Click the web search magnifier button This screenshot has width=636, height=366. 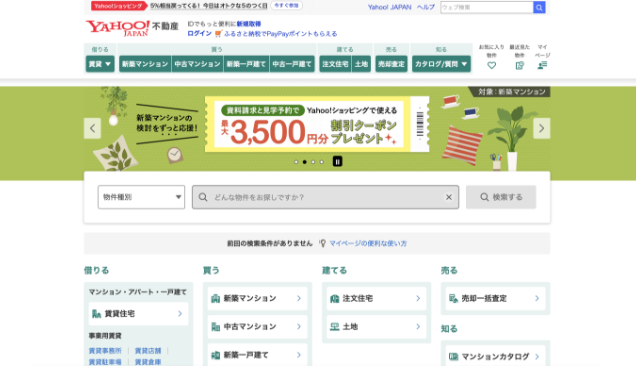tap(539, 7)
